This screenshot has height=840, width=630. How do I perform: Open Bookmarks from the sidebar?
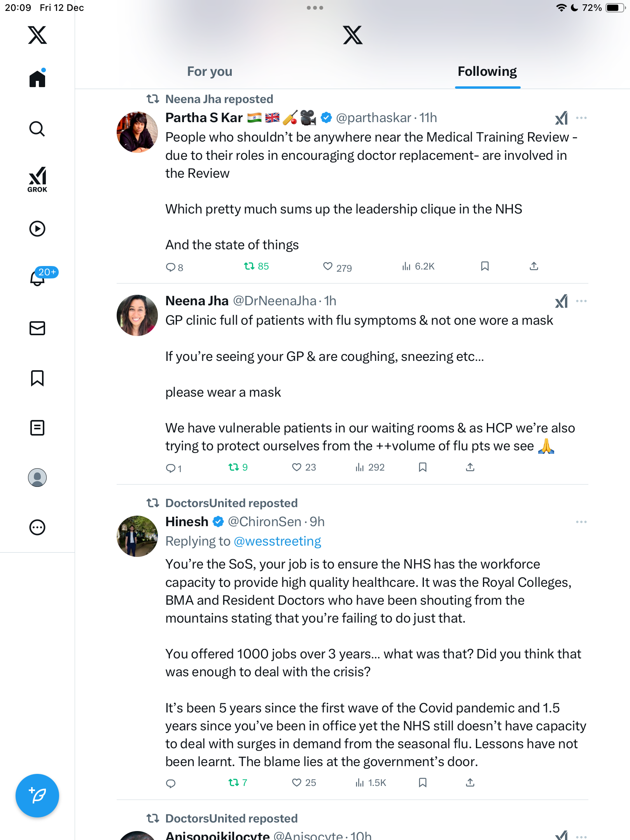tap(37, 378)
